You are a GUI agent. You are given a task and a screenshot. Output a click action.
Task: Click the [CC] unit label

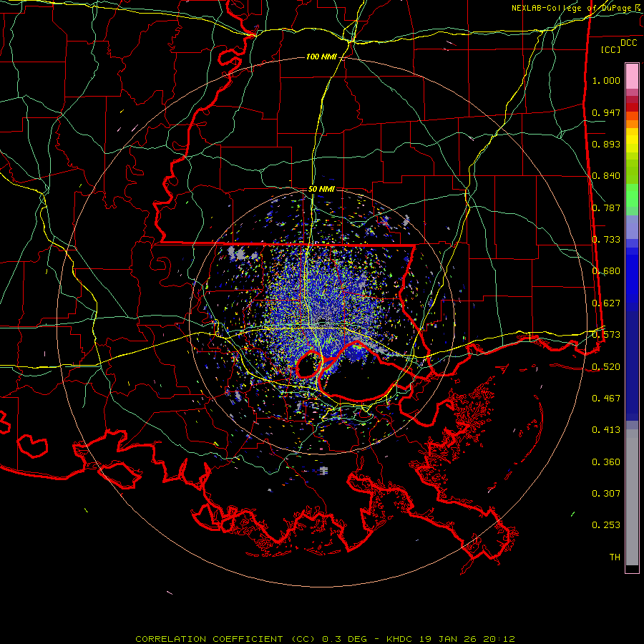tap(611, 49)
